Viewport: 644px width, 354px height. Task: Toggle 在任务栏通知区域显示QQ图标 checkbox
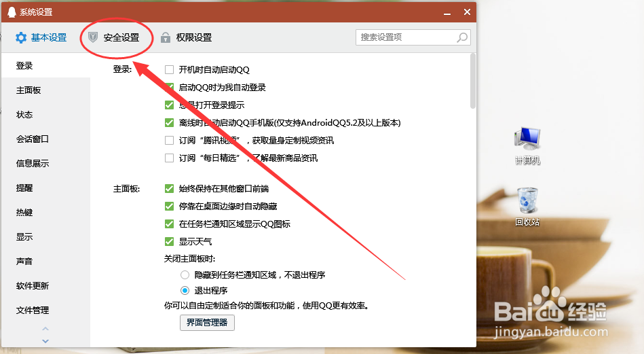point(169,224)
